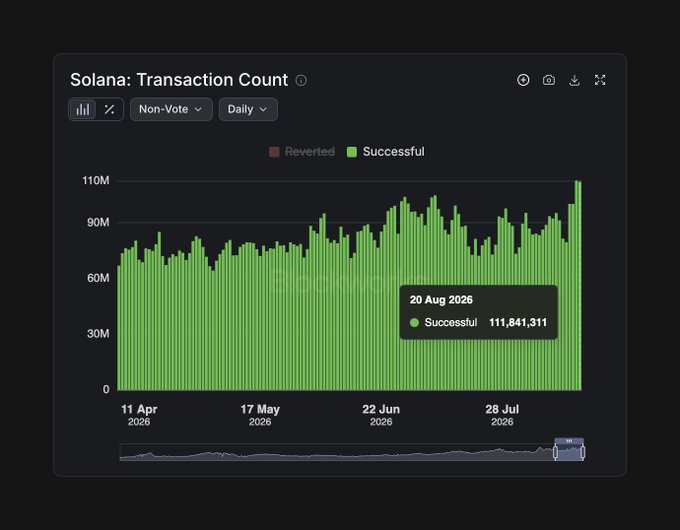Click the tooltip value 111,841,311
The image size is (680, 530).
pos(518,323)
